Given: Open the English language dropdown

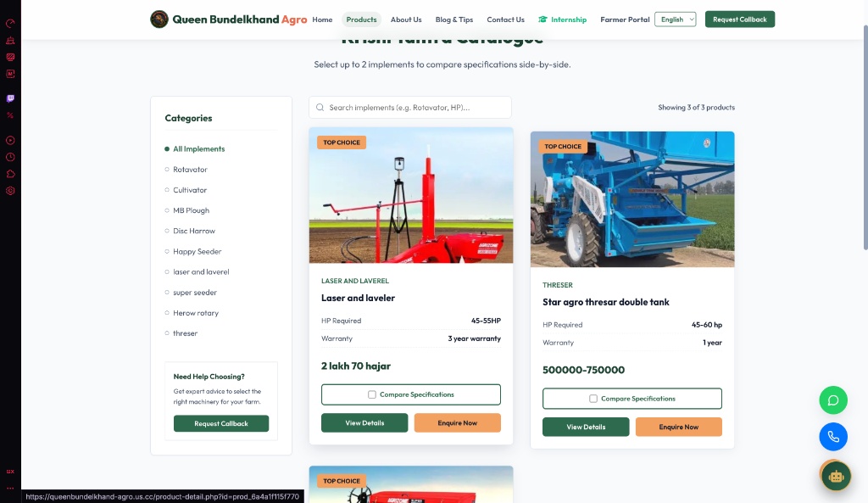Looking at the screenshot, I should (x=676, y=20).
